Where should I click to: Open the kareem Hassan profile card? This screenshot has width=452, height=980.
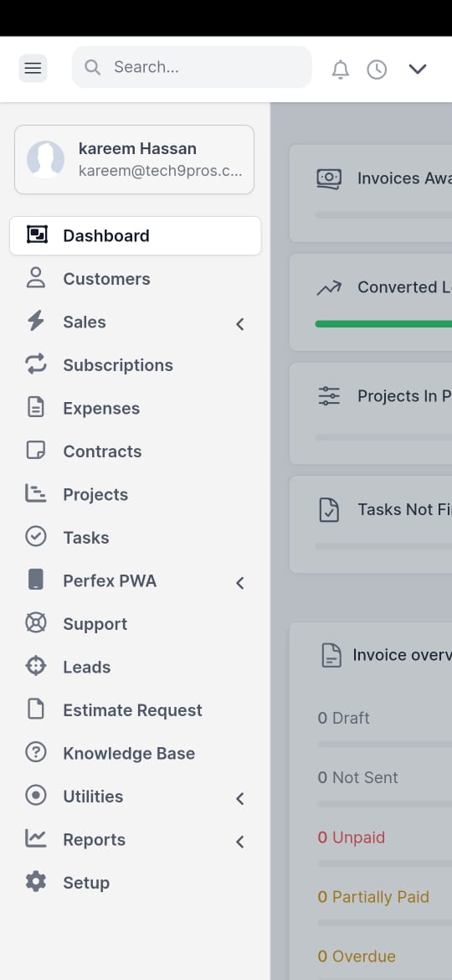134,159
